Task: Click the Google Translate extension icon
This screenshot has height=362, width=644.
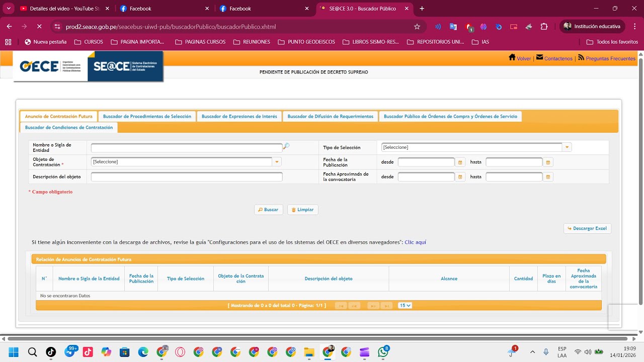Action: click(x=453, y=27)
